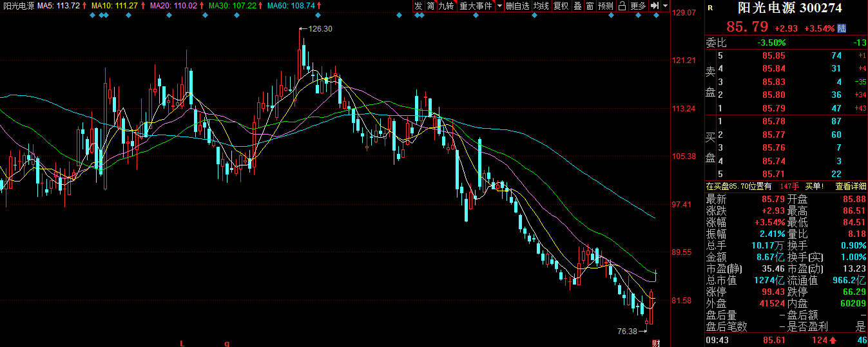Click 删自选 to remove from watchlist
868x347 pixels.
(517, 6)
